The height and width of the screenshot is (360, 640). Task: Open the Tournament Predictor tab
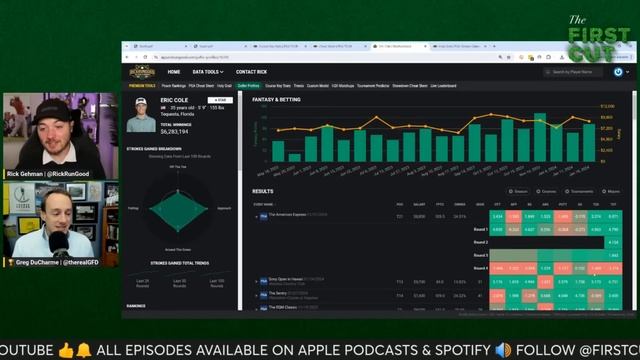tap(373, 86)
